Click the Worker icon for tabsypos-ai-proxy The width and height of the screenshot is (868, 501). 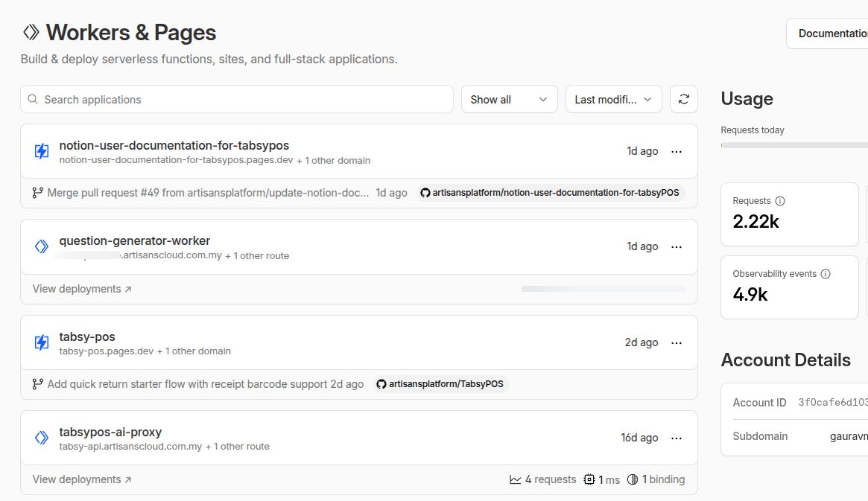pos(42,438)
